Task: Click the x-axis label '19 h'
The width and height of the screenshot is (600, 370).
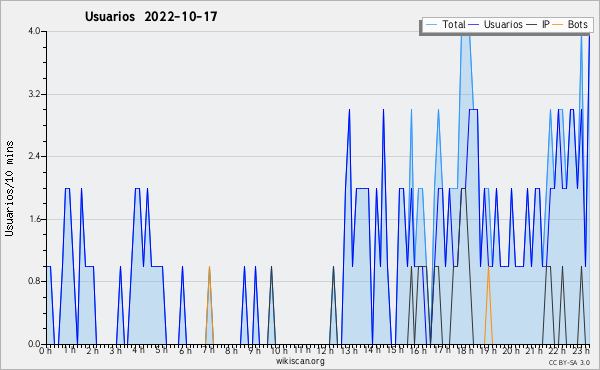Action: point(488,351)
